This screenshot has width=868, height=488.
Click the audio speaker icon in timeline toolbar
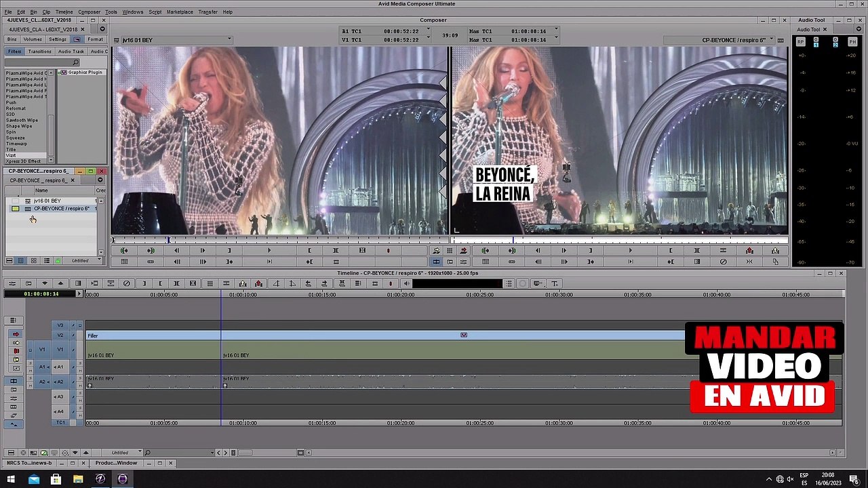click(407, 283)
